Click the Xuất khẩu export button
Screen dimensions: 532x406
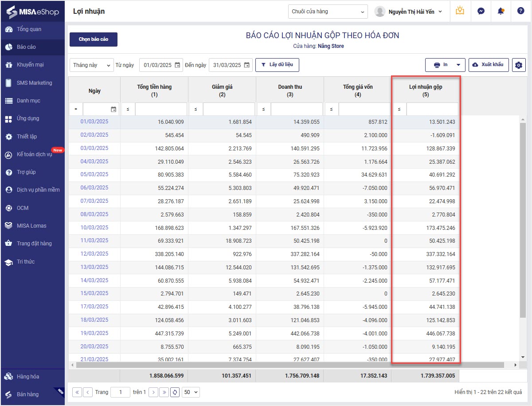point(488,65)
